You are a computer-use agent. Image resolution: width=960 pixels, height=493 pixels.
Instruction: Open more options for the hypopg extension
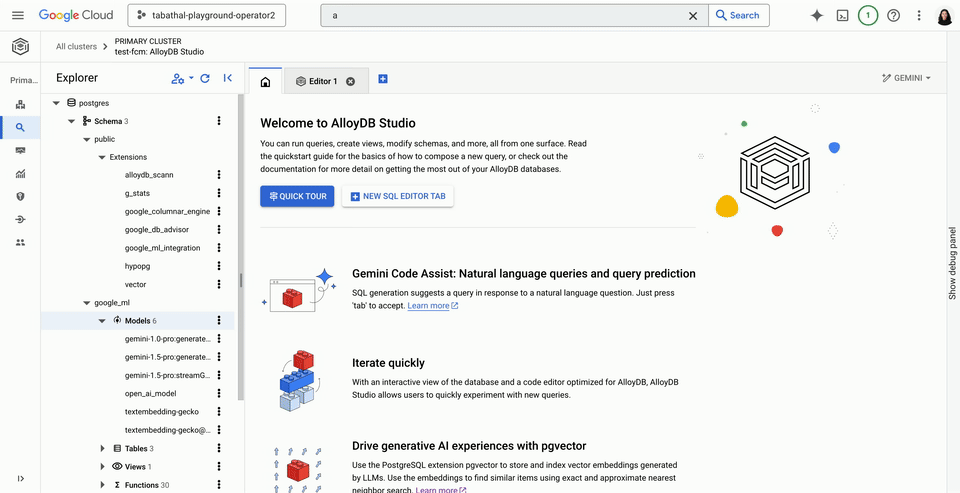219,267
